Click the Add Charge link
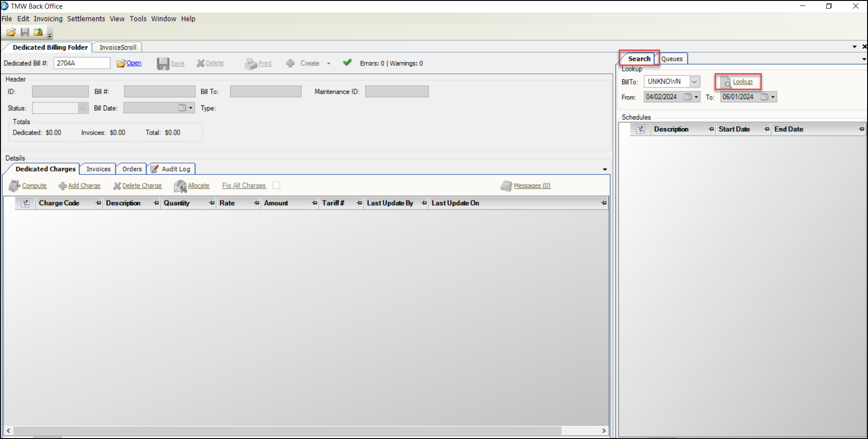Image resolution: width=868 pixels, height=439 pixels. 84,186
